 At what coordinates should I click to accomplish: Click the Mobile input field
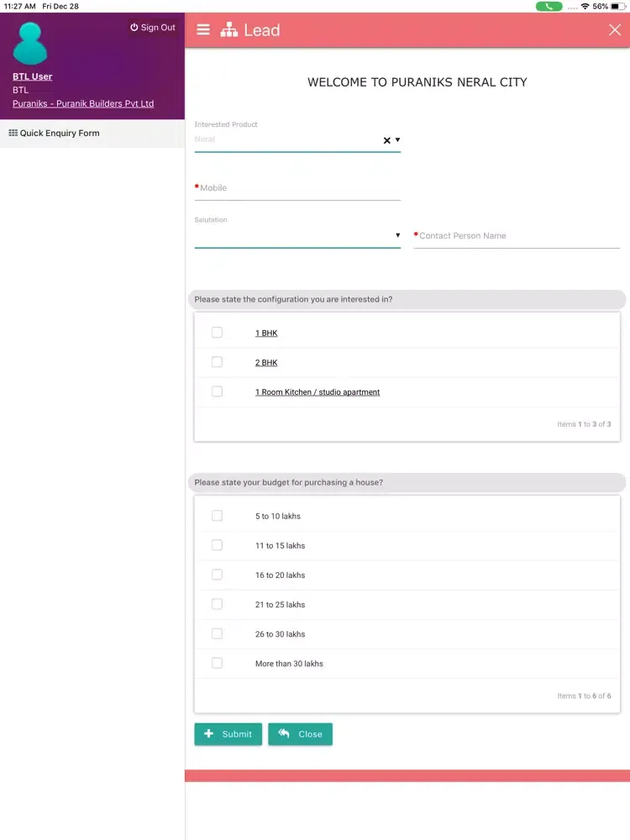tap(297, 188)
